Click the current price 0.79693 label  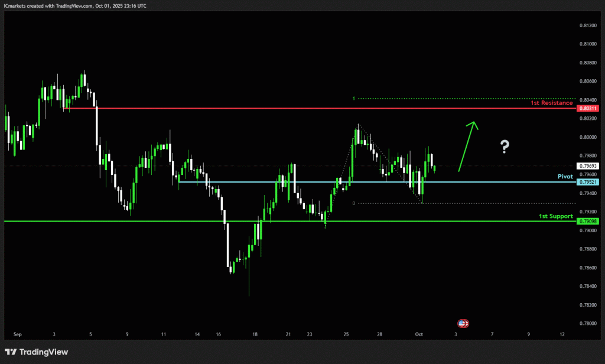[588, 167]
